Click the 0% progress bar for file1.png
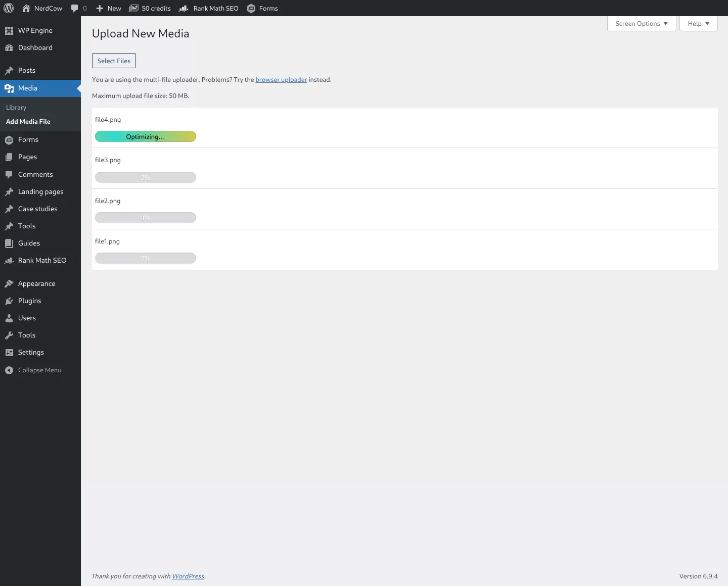This screenshot has width=728, height=586. (x=146, y=258)
